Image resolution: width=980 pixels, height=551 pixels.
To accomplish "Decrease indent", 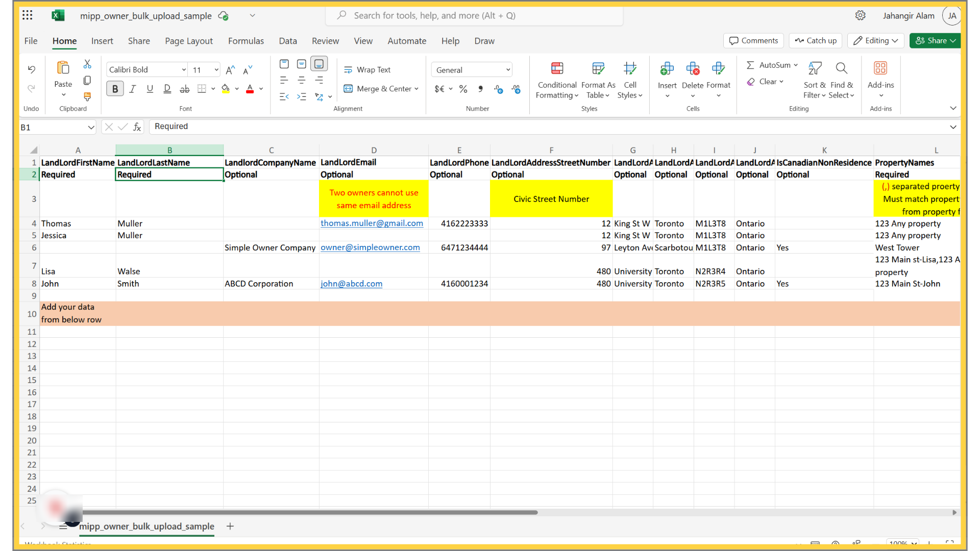I will point(284,96).
